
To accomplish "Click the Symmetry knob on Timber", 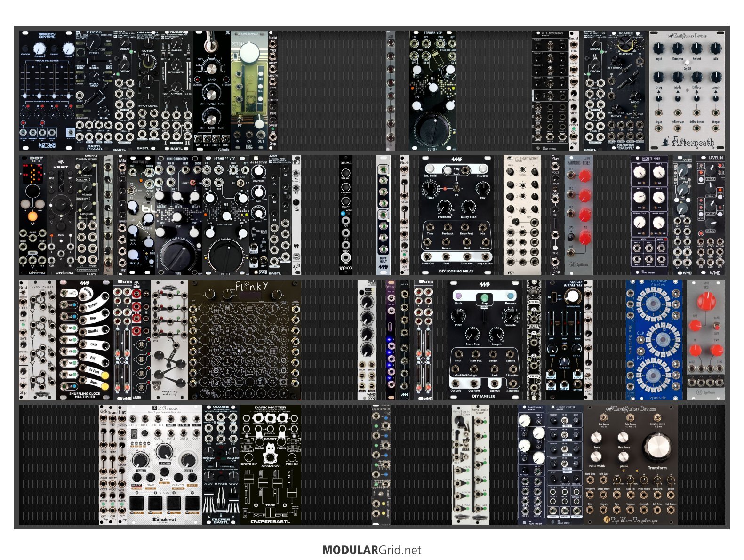I will (x=176, y=64).
